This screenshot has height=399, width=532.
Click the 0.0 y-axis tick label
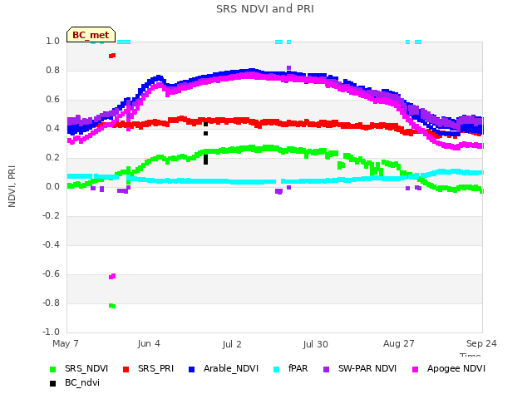(52, 186)
